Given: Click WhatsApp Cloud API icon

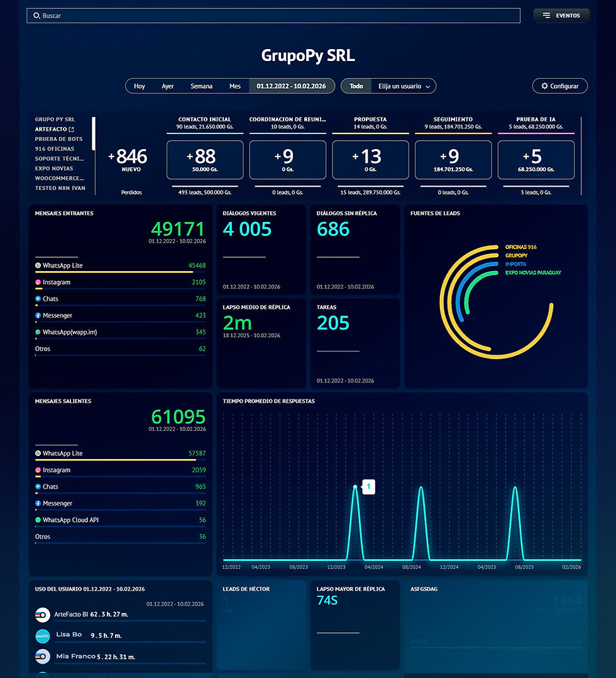Looking at the screenshot, I should [38, 520].
